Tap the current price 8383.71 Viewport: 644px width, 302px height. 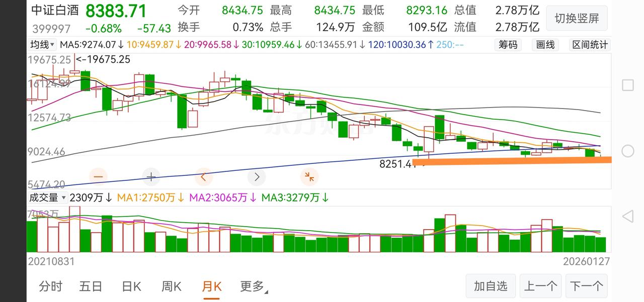point(116,11)
